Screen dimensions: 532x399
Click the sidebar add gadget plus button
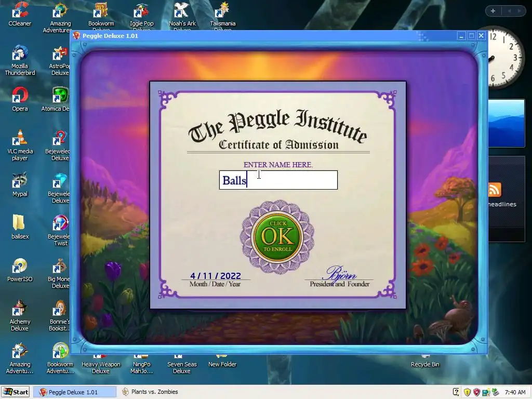(493, 11)
